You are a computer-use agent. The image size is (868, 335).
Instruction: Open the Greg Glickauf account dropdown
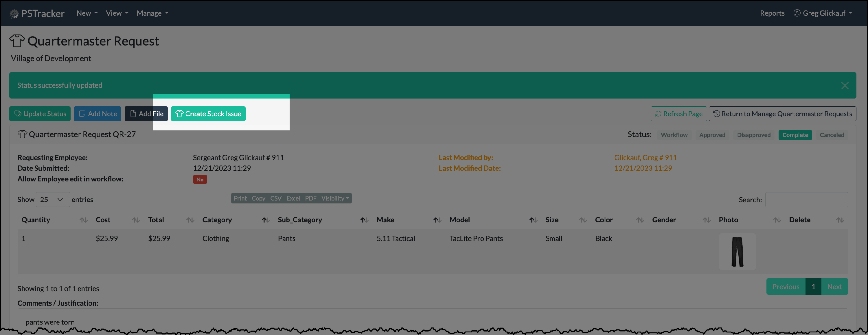click(x=824, y=13)
